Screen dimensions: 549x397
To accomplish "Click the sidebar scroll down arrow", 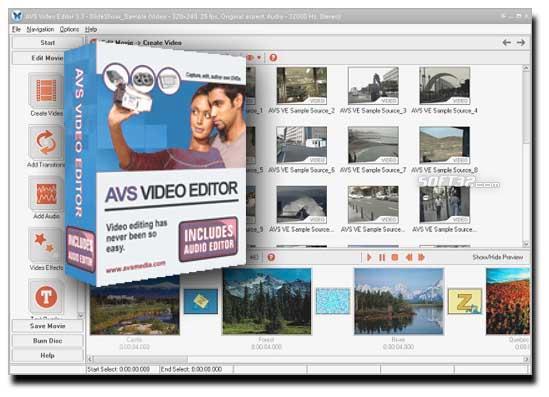I will pos(81,315).
